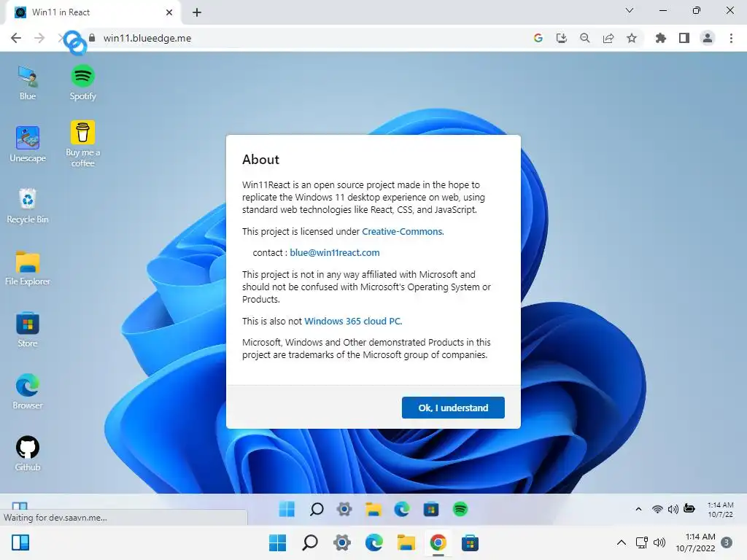This screenshot has width=747, height=560.
Task: Open the Github desktop icon
Action: tap(28, 454)
